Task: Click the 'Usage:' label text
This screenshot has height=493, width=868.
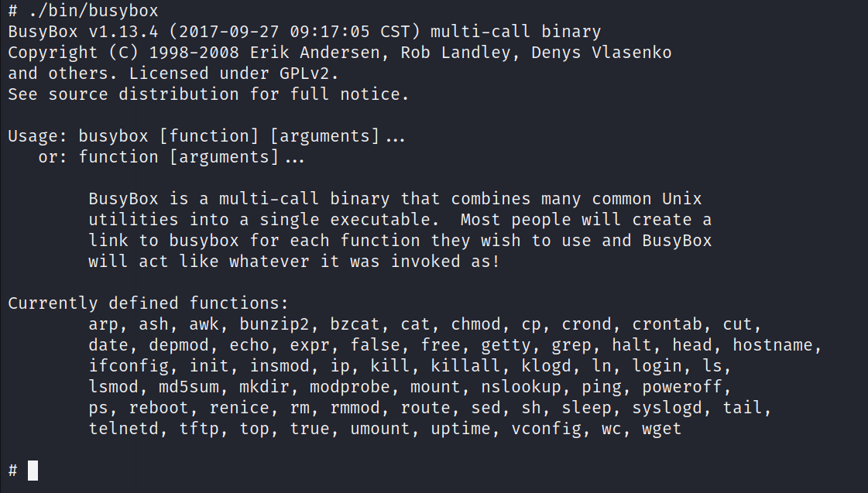Action: [38, 136]
